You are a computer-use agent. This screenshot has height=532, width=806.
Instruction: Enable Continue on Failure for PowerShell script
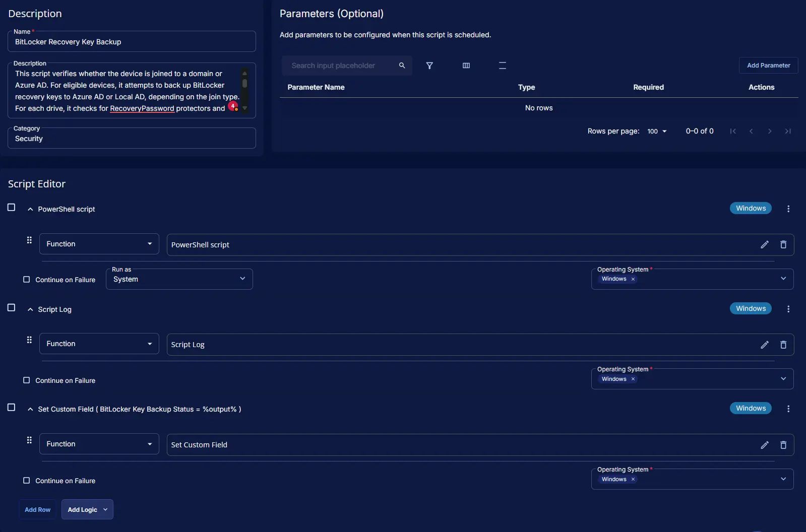coord(27,280)
